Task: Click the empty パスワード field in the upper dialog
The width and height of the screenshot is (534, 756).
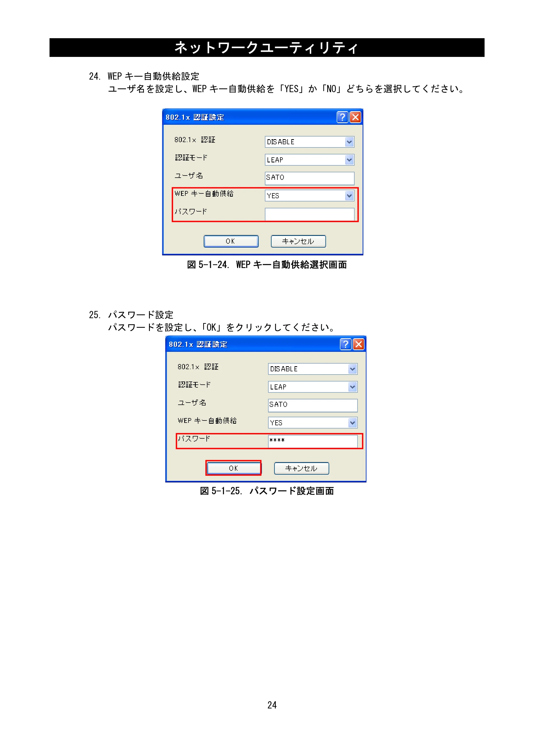Action: (x=310, y=214)
